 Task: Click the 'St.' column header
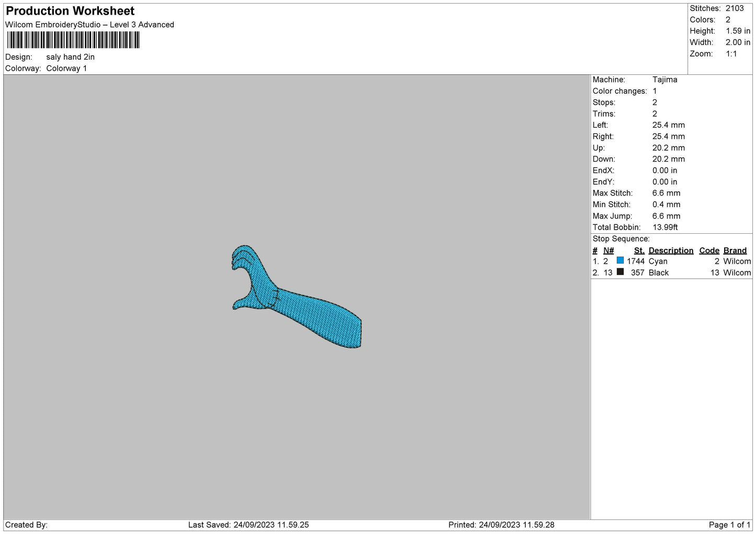(639, 251)
